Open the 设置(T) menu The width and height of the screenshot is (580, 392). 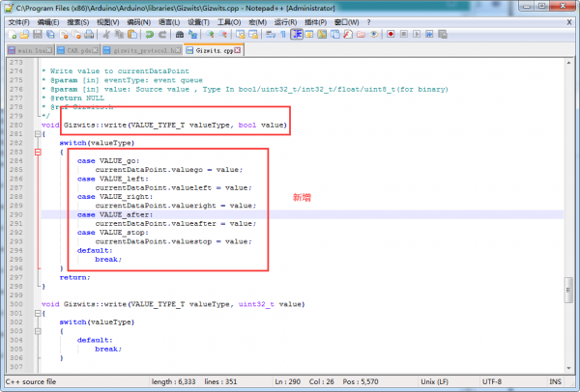click(x=198, y=22)
